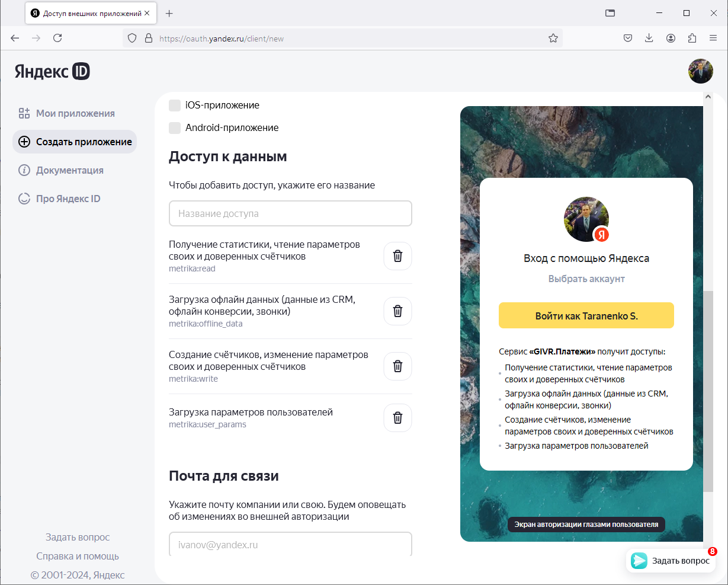Viewport: 728px width, 585px height.
Task: Open the Firefox account icon
Action: [671, 38]
